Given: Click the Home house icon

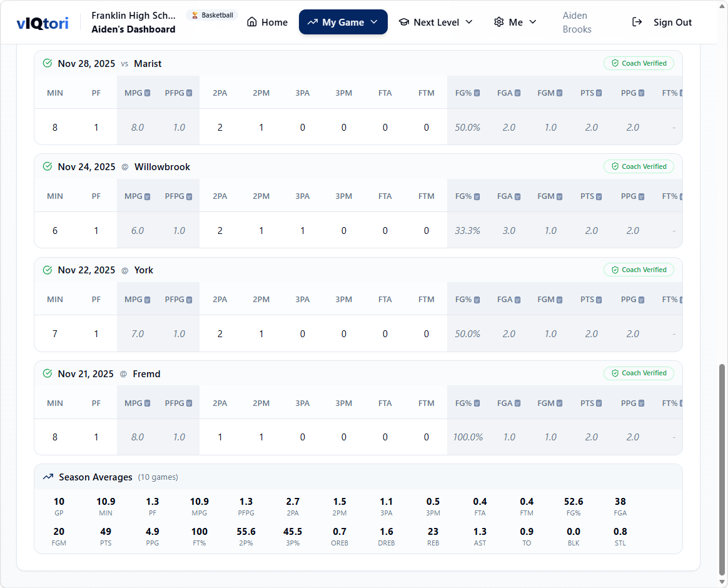Looking at the screenshot, I should coord(251,22).
